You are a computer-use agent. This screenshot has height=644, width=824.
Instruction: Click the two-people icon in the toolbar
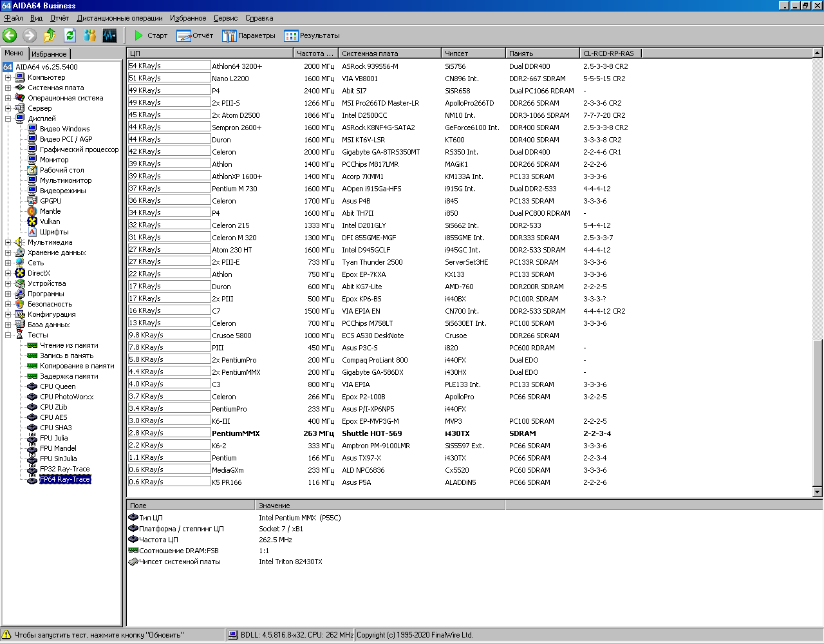[89, 35]
